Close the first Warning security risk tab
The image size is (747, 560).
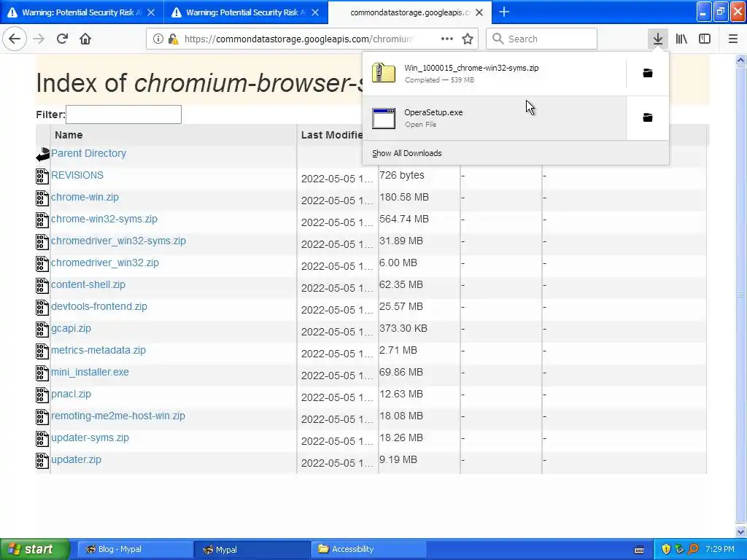[151, 12]
